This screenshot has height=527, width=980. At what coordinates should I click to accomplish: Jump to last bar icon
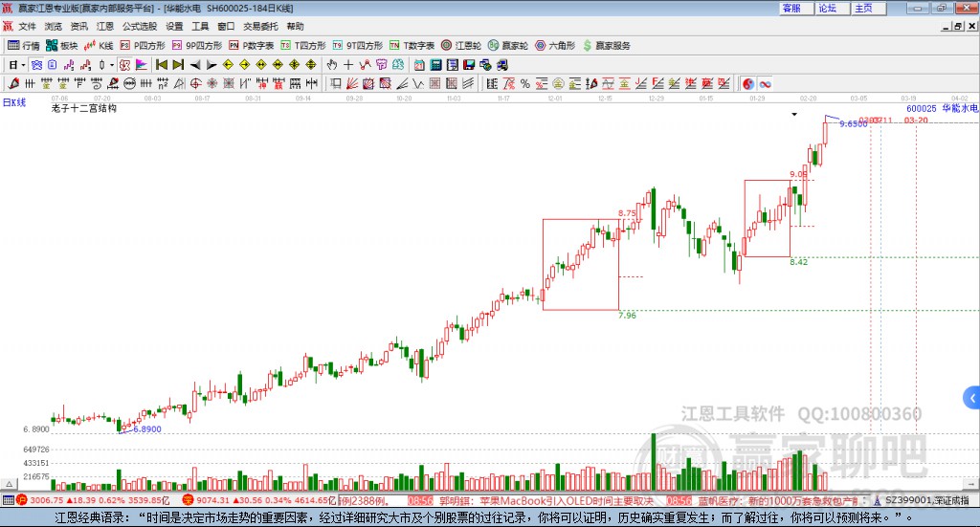[x=178, y=65]
